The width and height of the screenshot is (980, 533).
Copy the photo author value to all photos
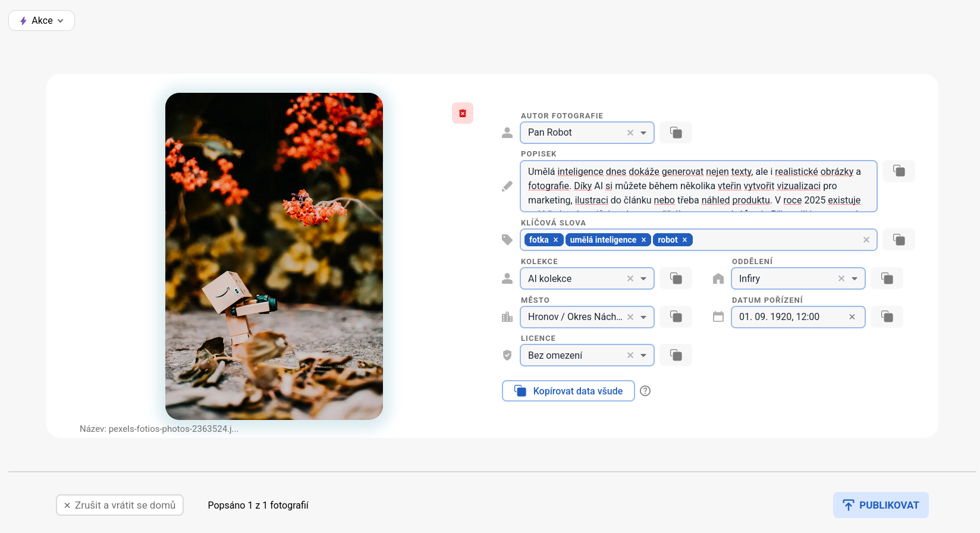click(676, 133)
